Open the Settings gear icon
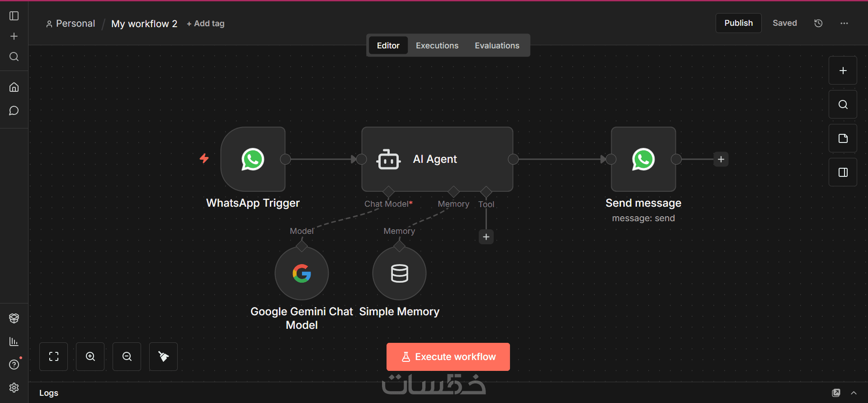 [x=14, y=388]
